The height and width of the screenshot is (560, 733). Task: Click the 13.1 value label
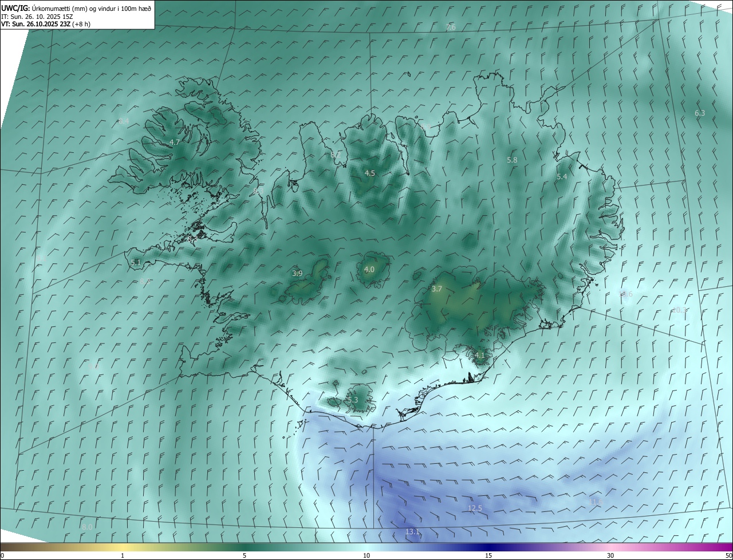tap(412, 532)
